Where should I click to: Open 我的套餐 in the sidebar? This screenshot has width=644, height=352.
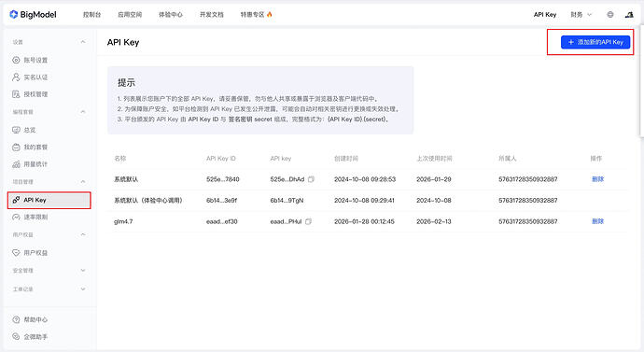[30, 147]
